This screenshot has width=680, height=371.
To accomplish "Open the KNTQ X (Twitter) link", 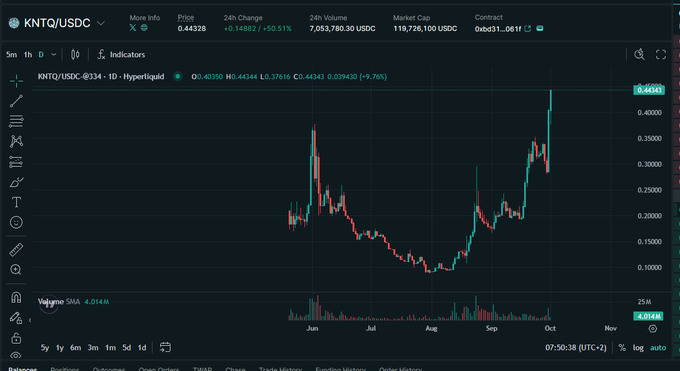I will [133, 28].
